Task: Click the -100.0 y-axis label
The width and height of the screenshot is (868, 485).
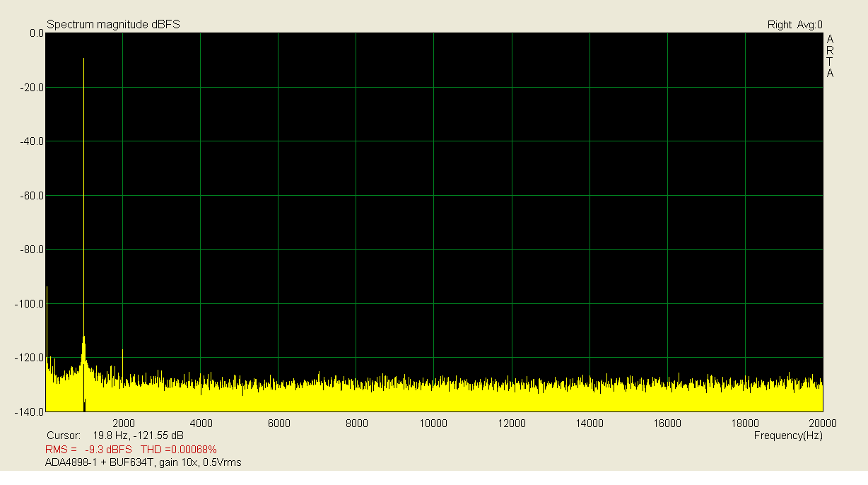Action: pyautogui.click(x=30, y=304)
